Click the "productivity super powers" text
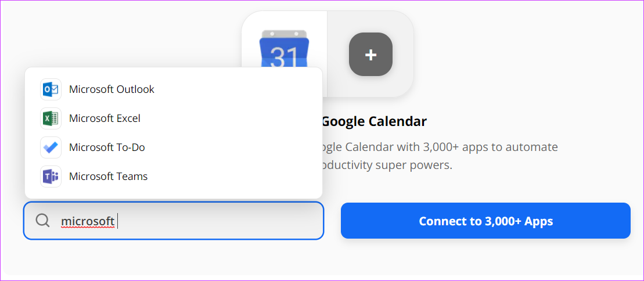644x281 pixels. [x=383, y=165]
